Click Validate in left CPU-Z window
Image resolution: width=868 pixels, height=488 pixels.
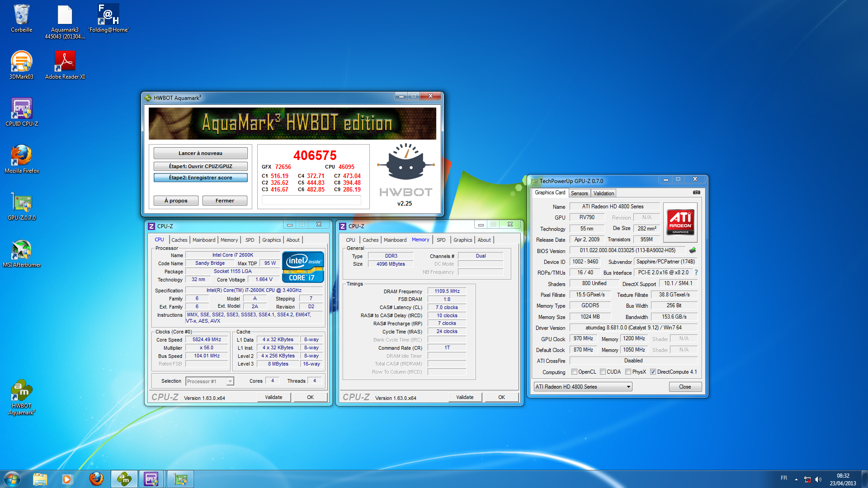click(274, 397)
